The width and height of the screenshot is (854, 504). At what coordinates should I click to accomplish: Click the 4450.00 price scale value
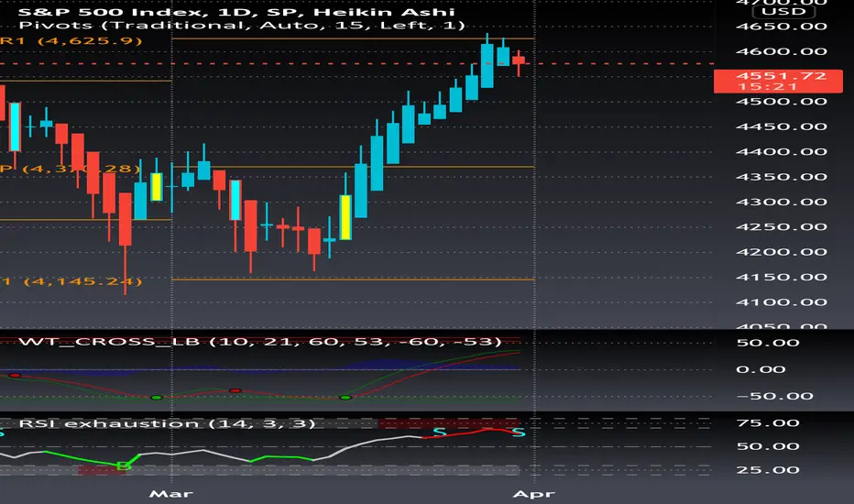(x=781, y=126)
